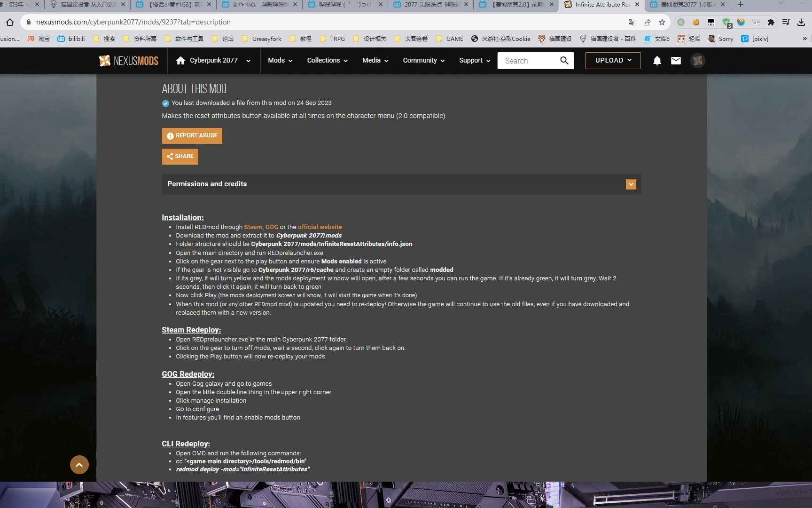
Task: Bookmark this page with the star icon
Action: coord(662,22)
